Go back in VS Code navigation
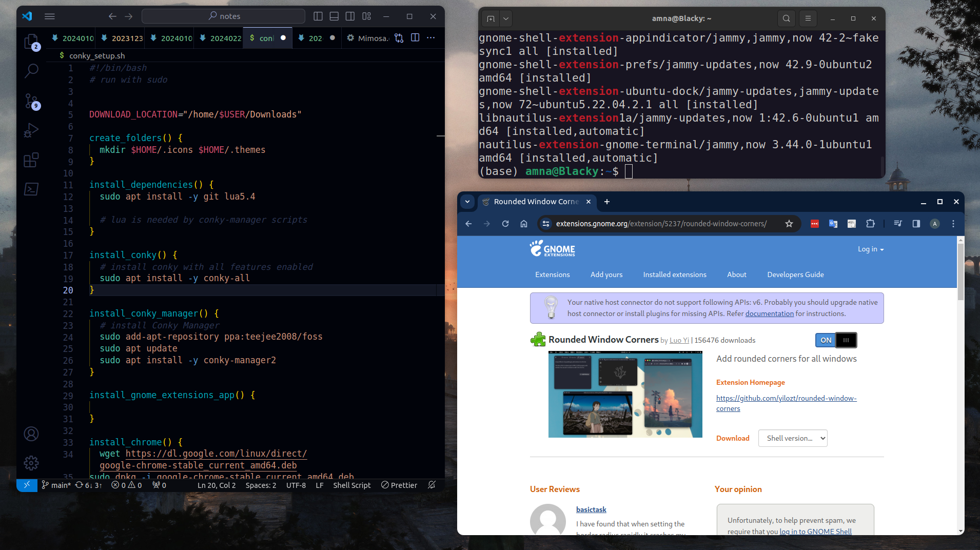The image size is (980, 550). tap(112, 16)
